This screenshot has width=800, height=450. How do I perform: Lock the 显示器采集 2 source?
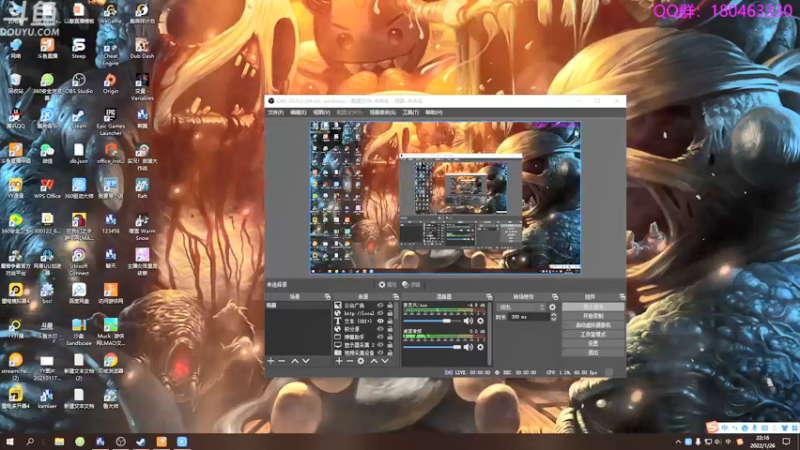coord(390,345)
